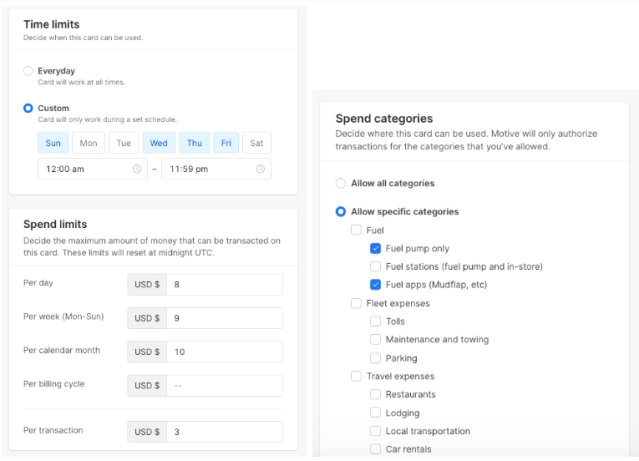
Task: Select the Everyday time limit option
Action: pos(28,71)
